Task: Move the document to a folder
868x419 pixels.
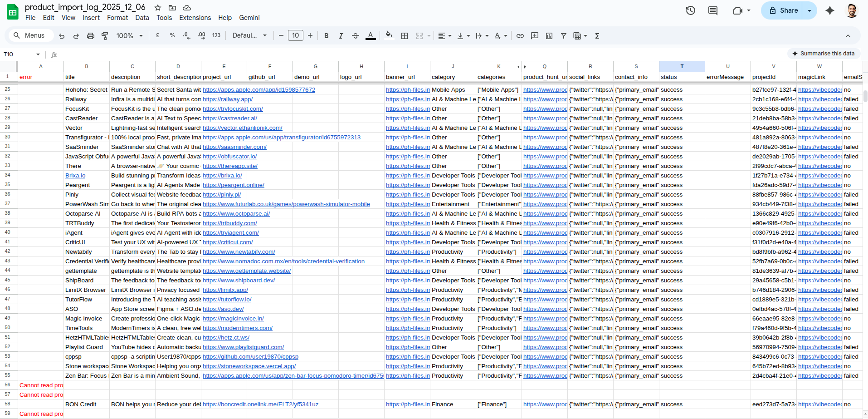Action: (x=172, y=8)
